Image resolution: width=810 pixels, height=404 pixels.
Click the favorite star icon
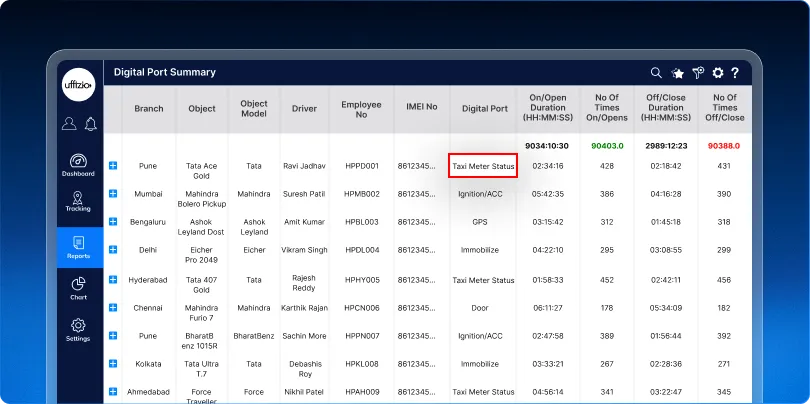pos(677,73)
